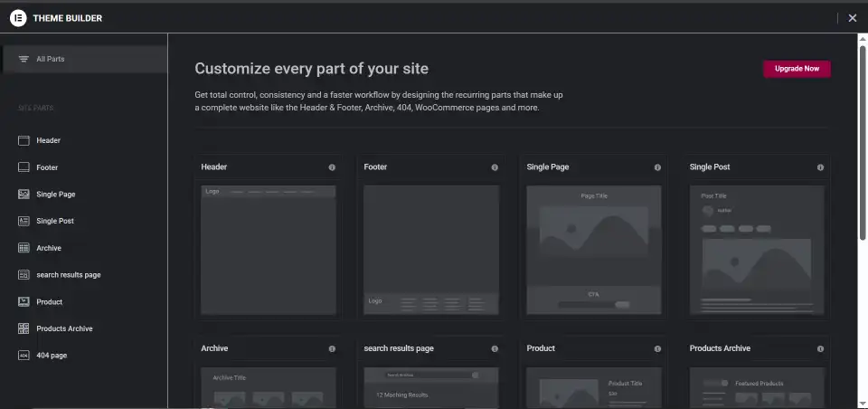
Task: Show info for the Header card
Action: click(x=332, y=167)
